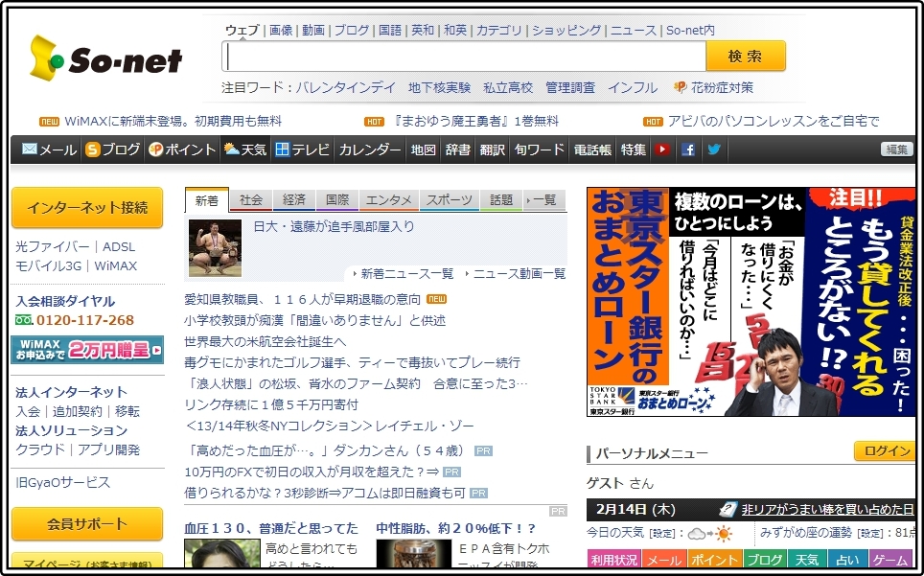The width and height of the screenshot is (924, 576).
Task: Open the YouTube icon in the navigation bar
Action: [x=661, y=150]
